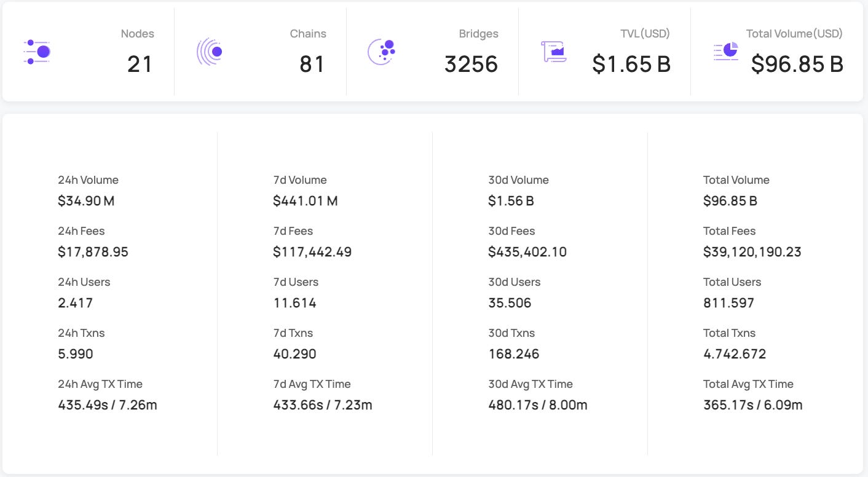The height and width of the screenshot is (477, 868).
Task: Click the Bridges cluster icon
Action: (x=382, y=52)
